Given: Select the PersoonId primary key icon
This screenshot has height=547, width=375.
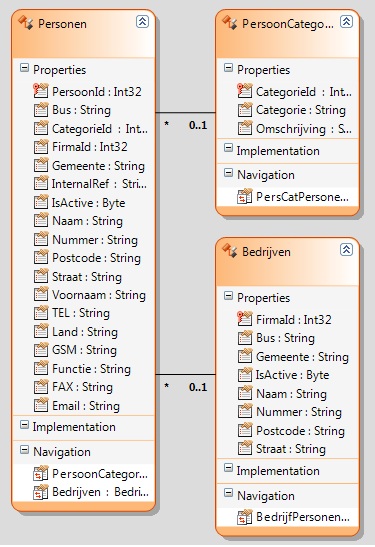Looking at the screenshot, I should pos(41,91).
